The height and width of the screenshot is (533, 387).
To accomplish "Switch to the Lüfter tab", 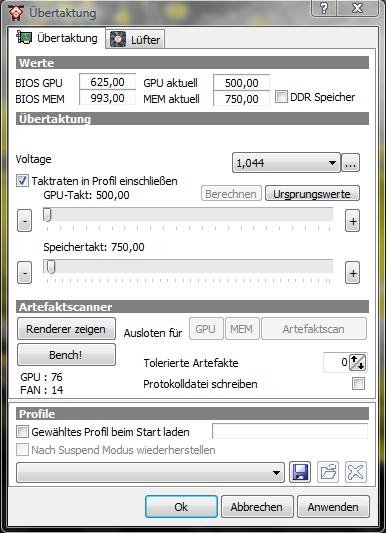I will tap(135, 39).
